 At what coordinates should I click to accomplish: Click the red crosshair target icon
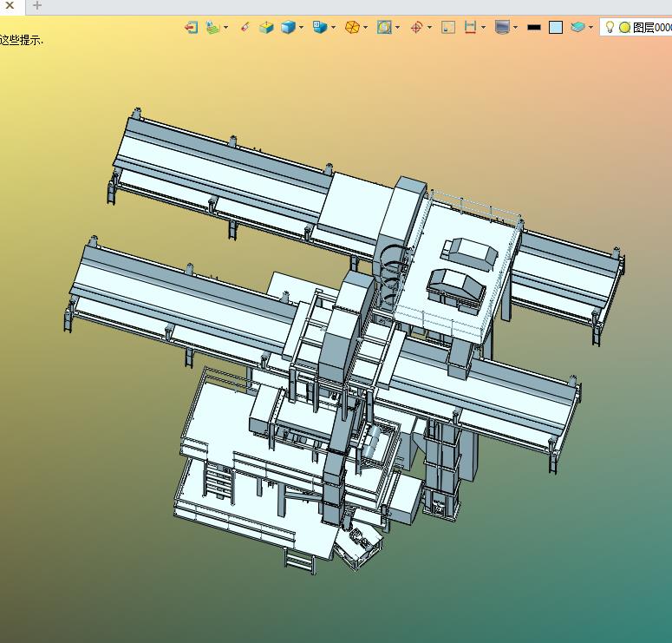tap(416, 27)
